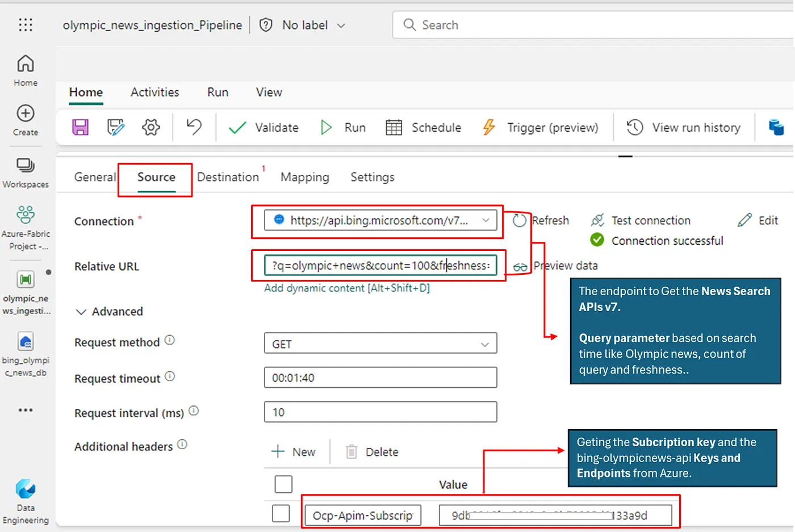795x532 pixels.
Task: Open Create in the left sidebar
Action: click(26, 120)
